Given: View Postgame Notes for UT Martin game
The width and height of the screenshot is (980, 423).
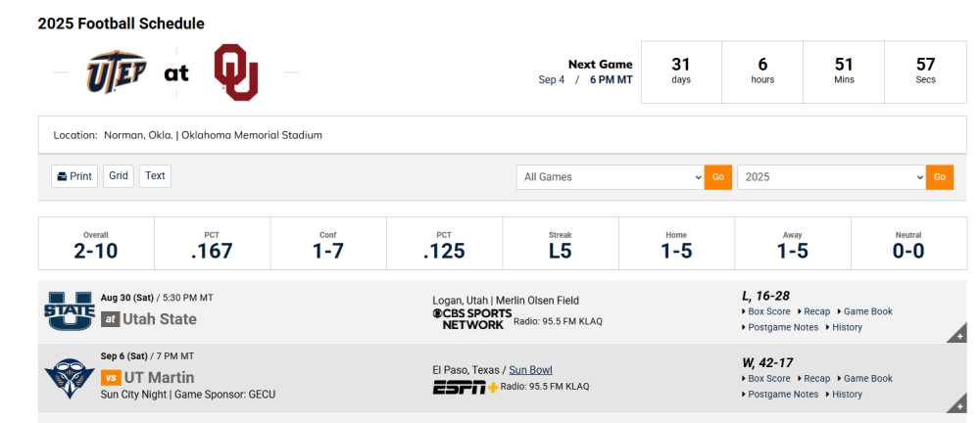Looking at the screenshot, I should (x=779, y=395).
